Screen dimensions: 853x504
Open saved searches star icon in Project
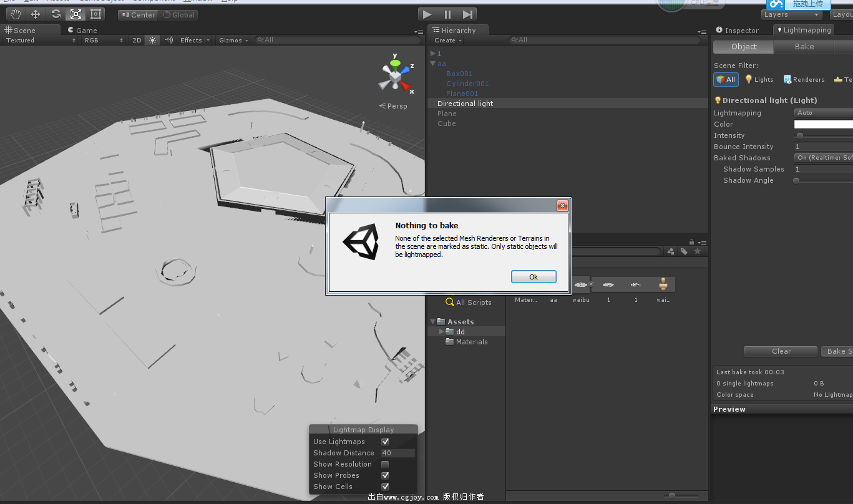[x=697, y=251]
